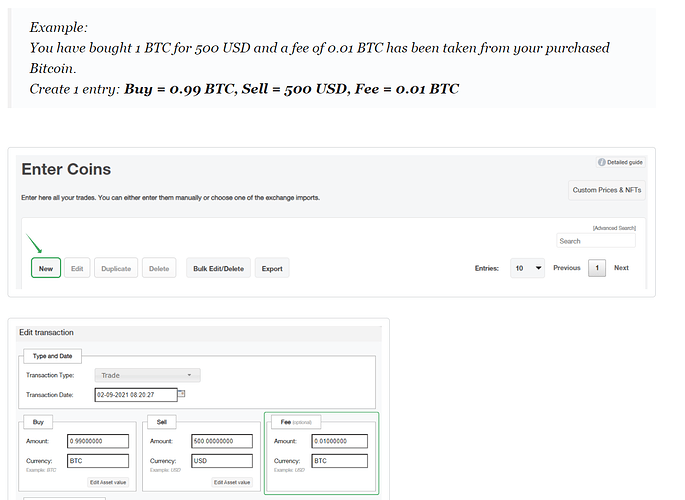Click Edit Asset value under Sell
Viewport: 685px width, 500px height.
click(x=232, y=482)
